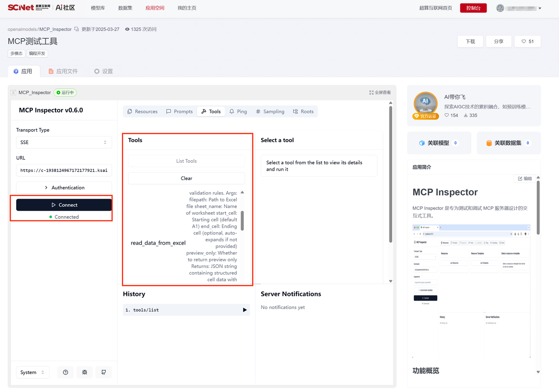Replay the tools/list history entry
This screenshot has height=392, width=559.
pos(245,310)
